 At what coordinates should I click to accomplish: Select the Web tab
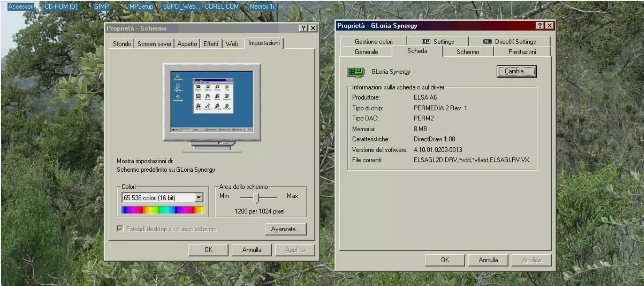click(x=232, y=44)
